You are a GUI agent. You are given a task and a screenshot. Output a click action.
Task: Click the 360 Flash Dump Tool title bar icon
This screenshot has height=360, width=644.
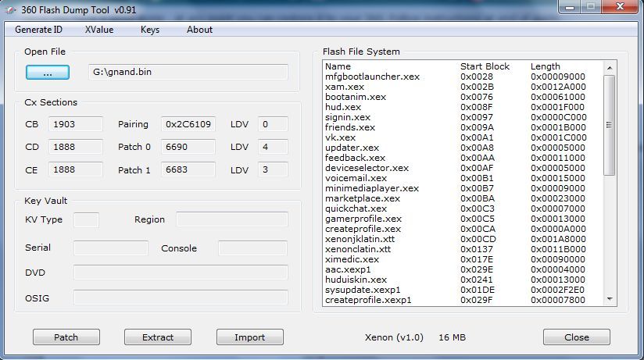10,10
